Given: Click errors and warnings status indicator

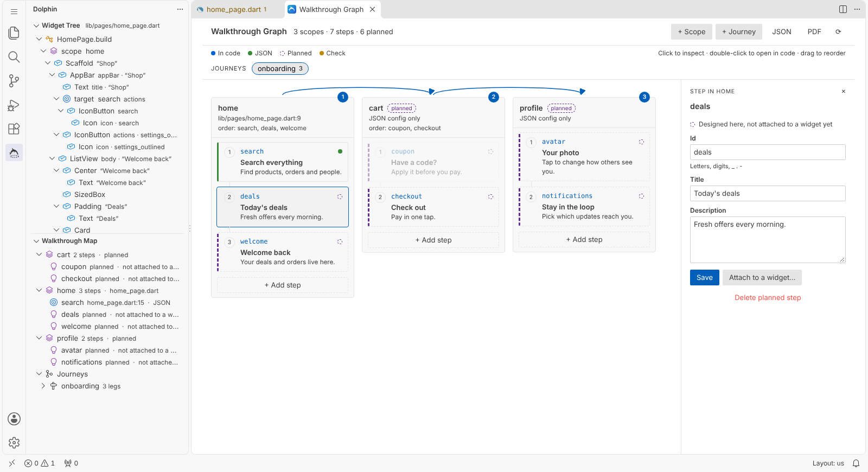Looking at the screenshot, I should tap(40, 463).
